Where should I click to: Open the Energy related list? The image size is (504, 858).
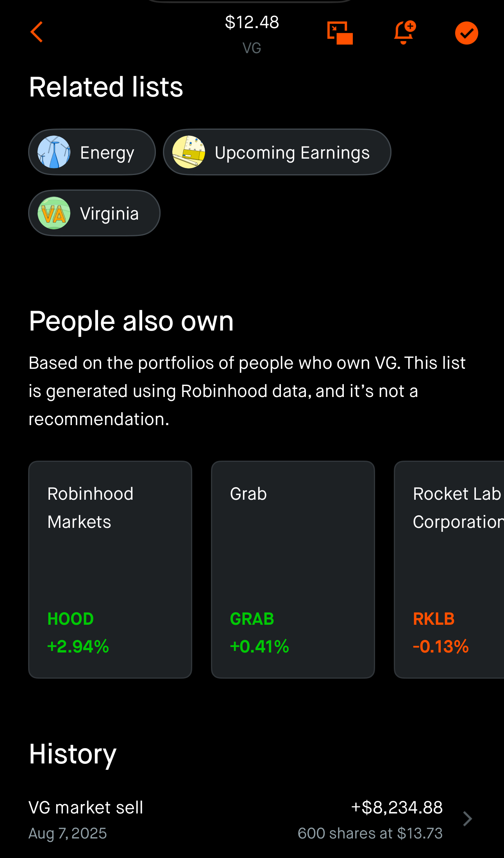[92, 152]
